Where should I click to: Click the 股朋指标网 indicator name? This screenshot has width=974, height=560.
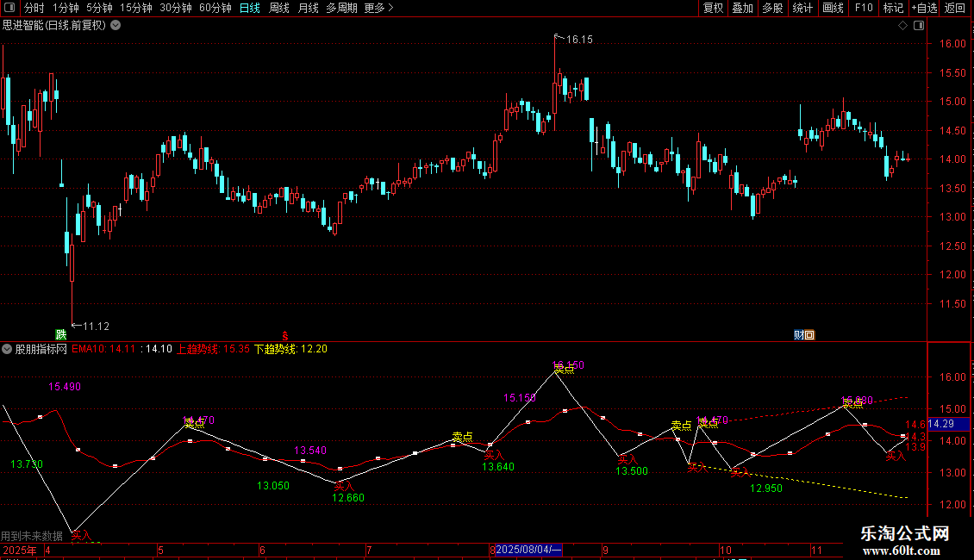point(41,349)
